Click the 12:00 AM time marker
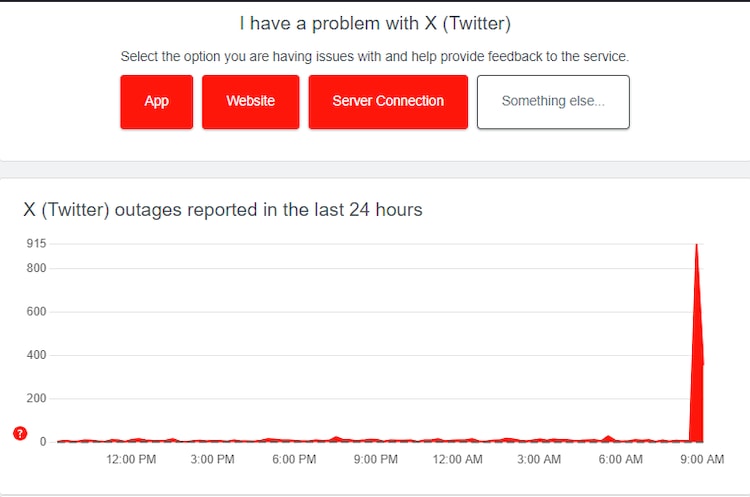This screenshot has width=750, height=497. (457, 459)
